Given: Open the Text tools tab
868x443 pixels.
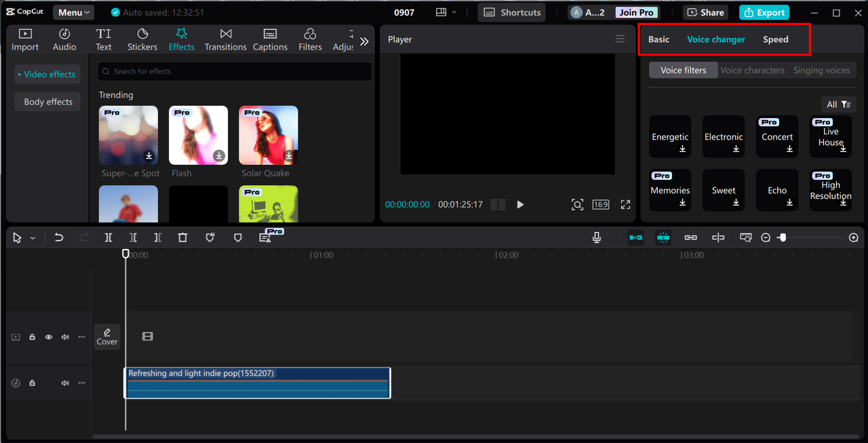Looking at the screenshot, I should [x=104, y=39].
